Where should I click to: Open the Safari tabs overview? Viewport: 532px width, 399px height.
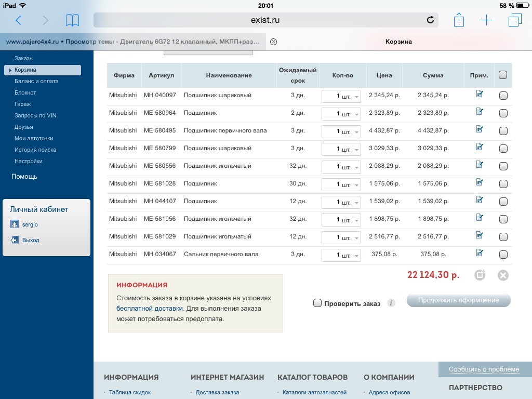tap(514, 20)
